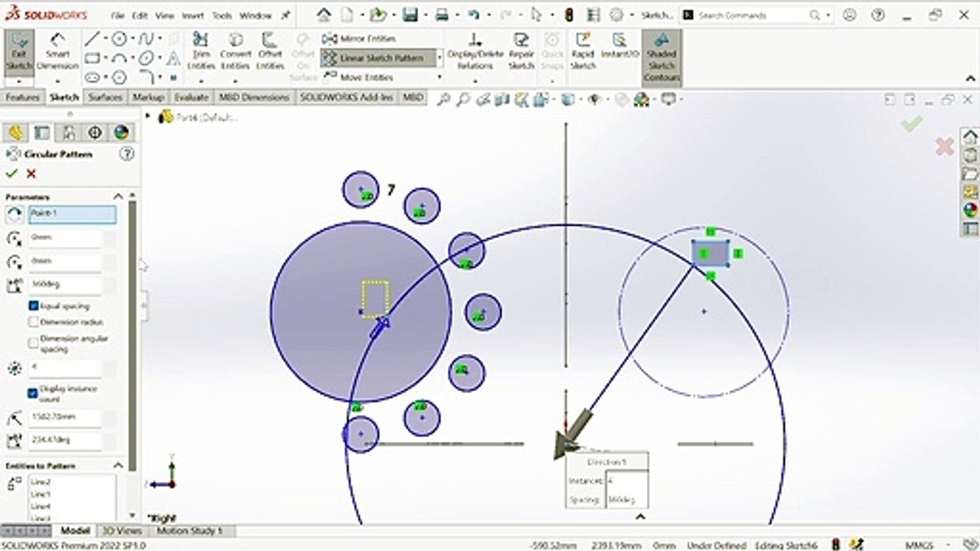Screen dimensions: 980x551
Task: Open Linear Sketch Pattern dropdown arrow
Action: 439,58
